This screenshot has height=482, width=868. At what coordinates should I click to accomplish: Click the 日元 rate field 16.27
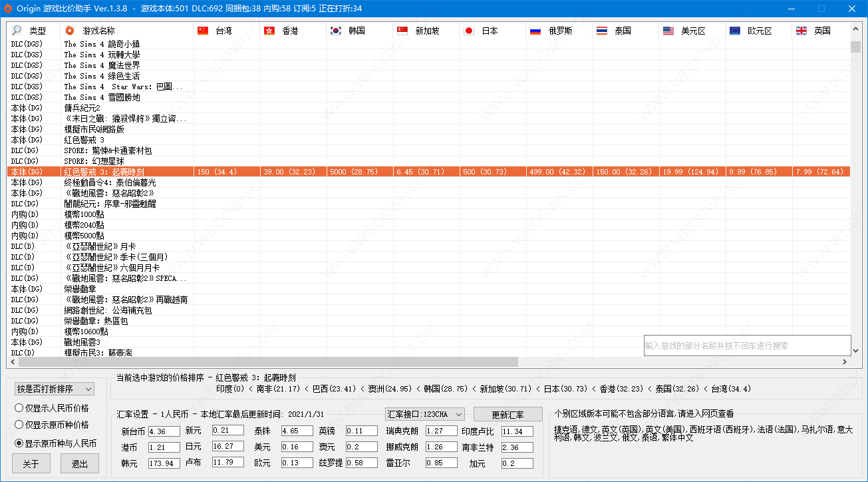coord(228,446)
